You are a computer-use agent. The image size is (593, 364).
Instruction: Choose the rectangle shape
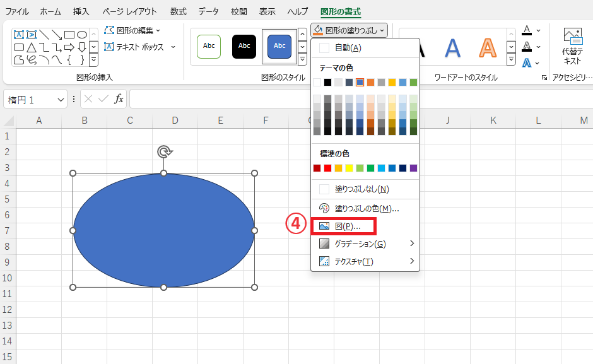(x=69, y=35)
